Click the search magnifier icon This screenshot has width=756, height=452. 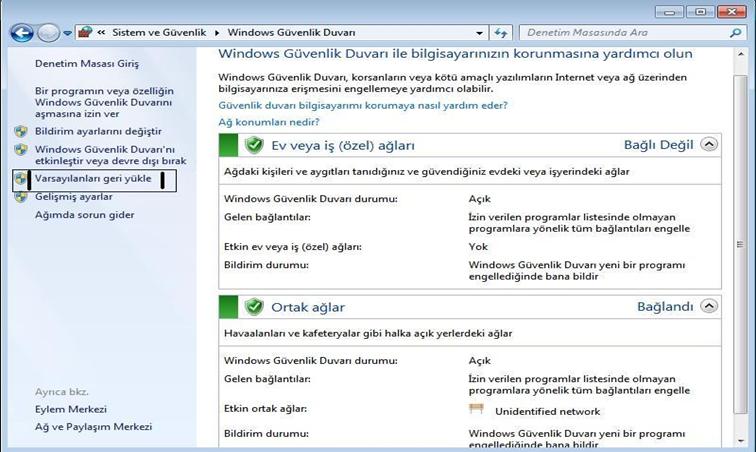click(x=735, y=33)
